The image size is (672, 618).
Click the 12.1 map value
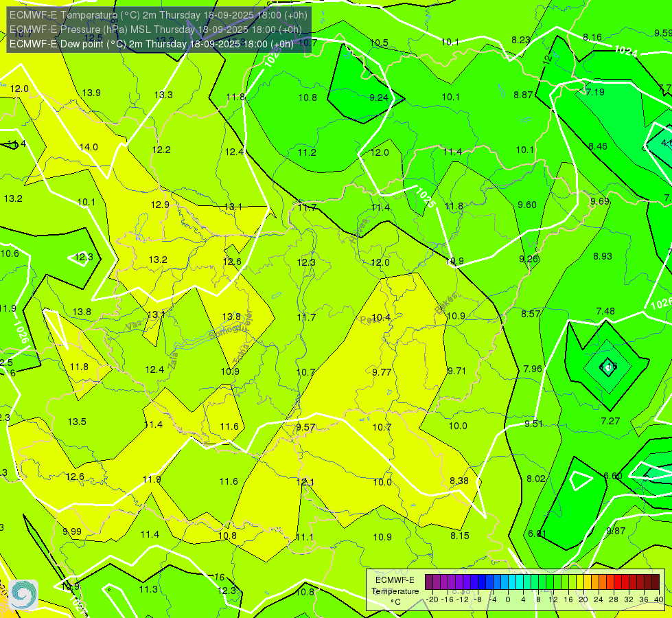[305, 482]
